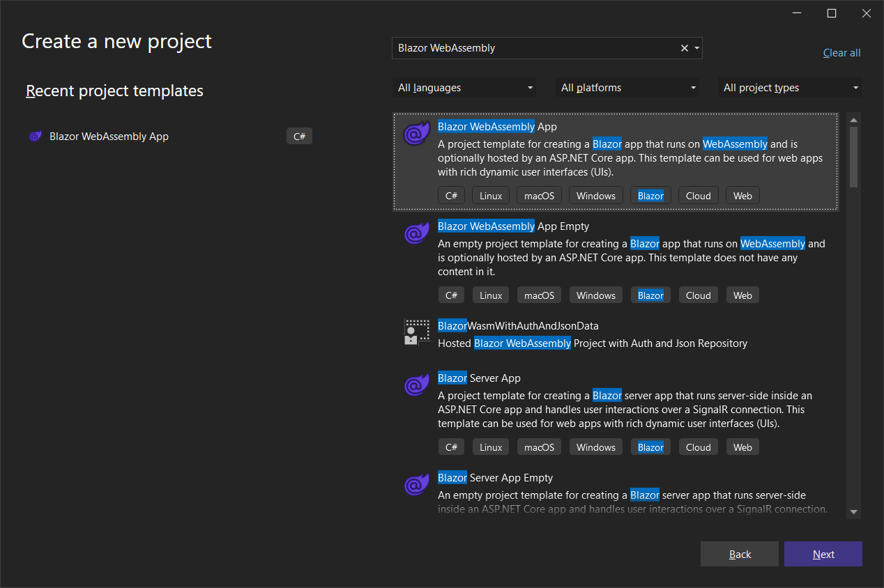The width and height of the screenshot is (884, 588).
Task: Click C# tag of Blazor WebAssembly App Empty
Action: coord(451,295)
